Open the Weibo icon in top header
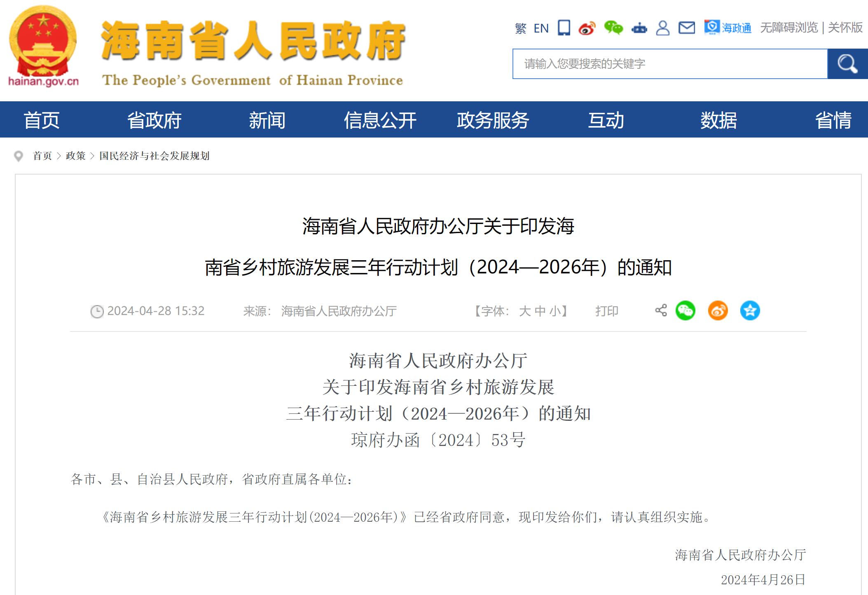Screen dimensions: 868x595 [x=587, y=28]
